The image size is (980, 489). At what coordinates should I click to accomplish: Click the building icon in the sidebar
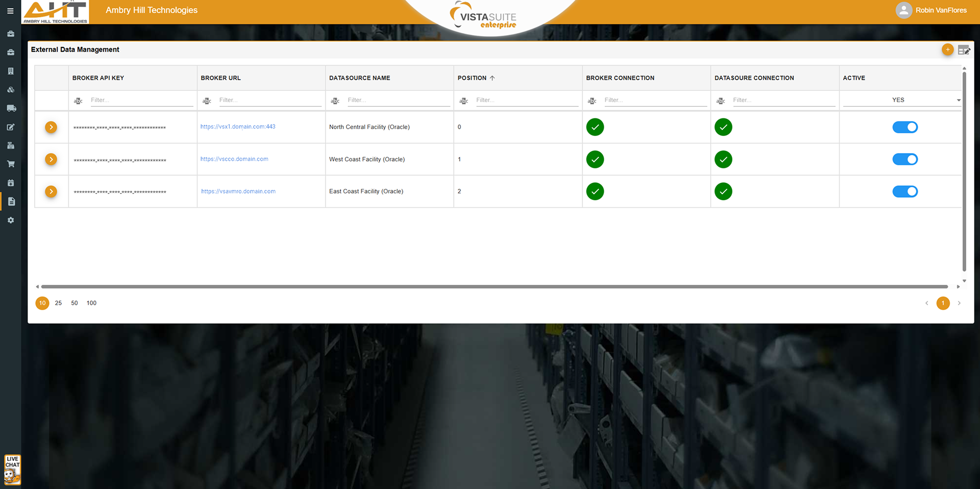[x=11, y=71]
